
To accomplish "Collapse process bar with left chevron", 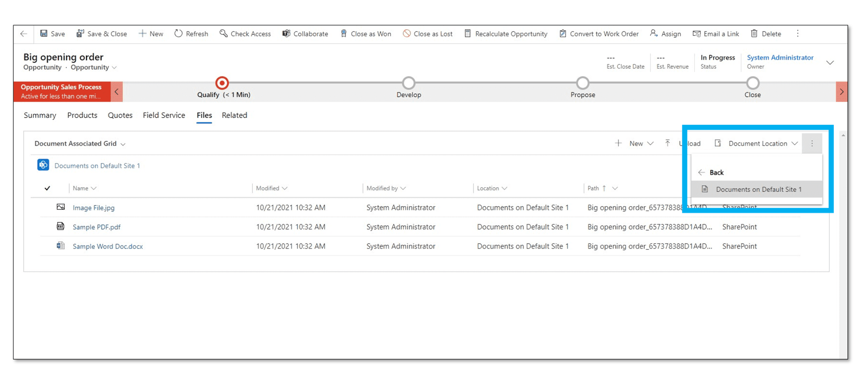I will (x=117, y=91).
